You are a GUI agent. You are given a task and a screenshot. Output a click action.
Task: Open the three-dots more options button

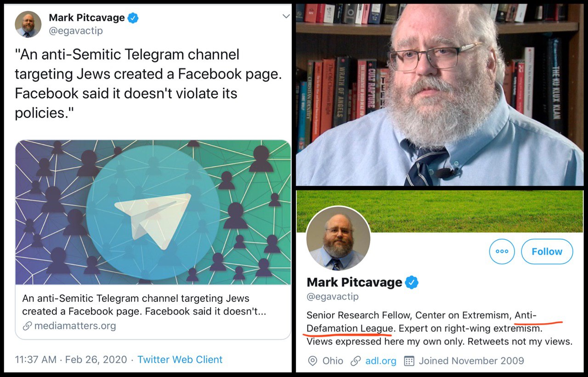(x=502, y=251)
